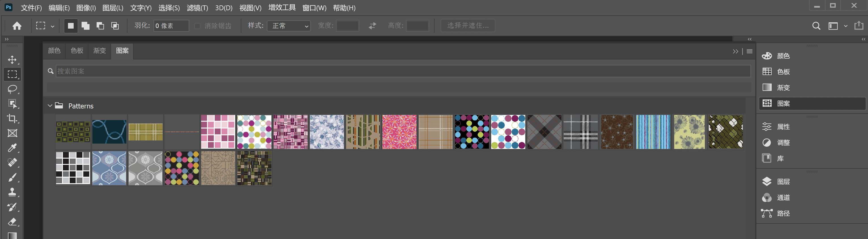Select the Crop tool

(x=12, y=118)
